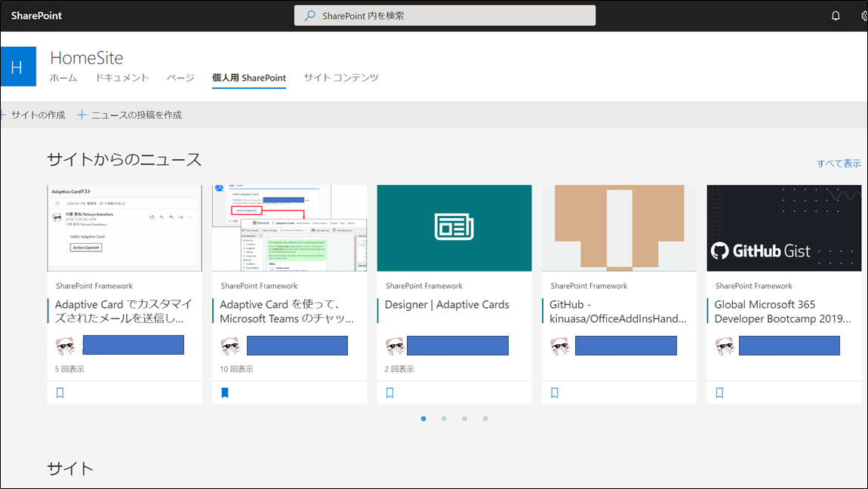The width and height of the screenshot is (868, 489).
Task: Select the 個人用 SharePoint tab
Action: [x=249, y=78]
